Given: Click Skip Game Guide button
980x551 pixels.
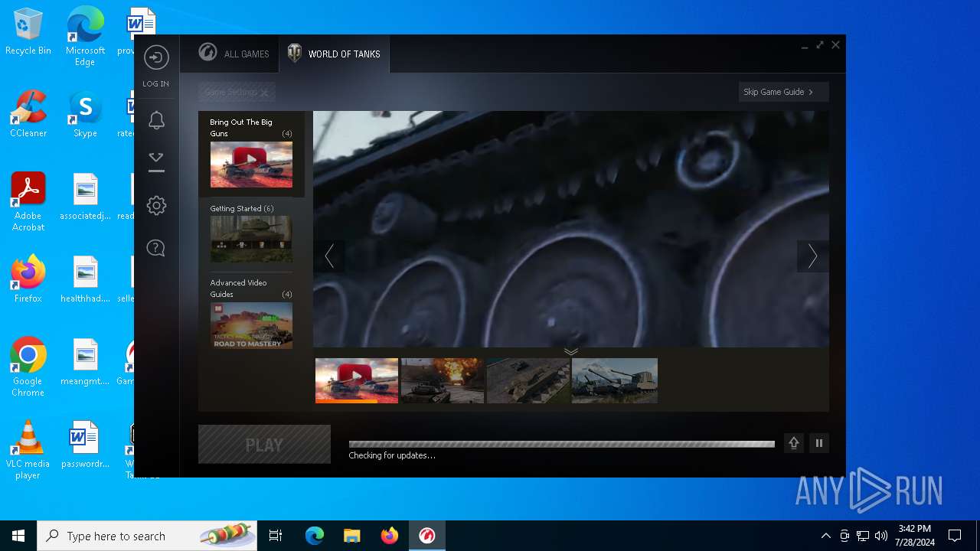Looking at the screenshot, I should 784,92.
